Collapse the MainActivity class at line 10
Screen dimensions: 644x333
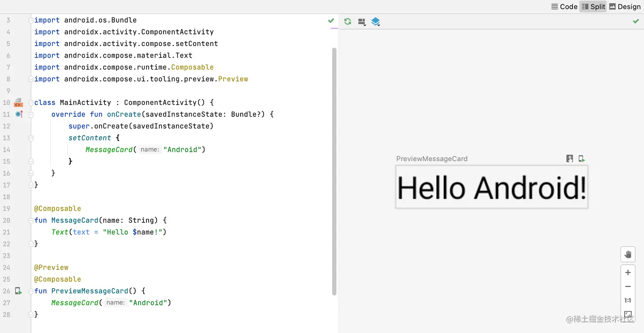tap(31, 103)
